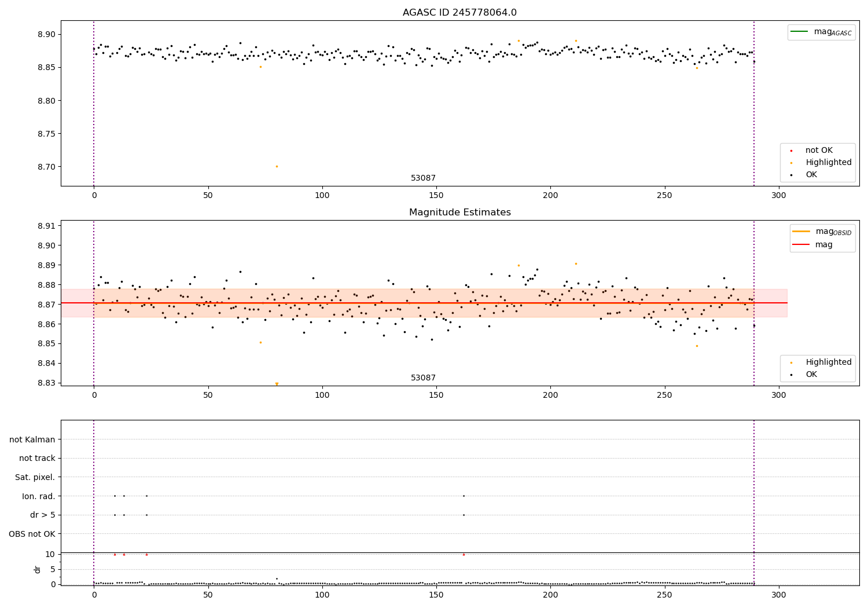Viewport: 868px width, 608px height.
Task: Click the 300 x-axis tick in the top plot
Action: (779, 195)
